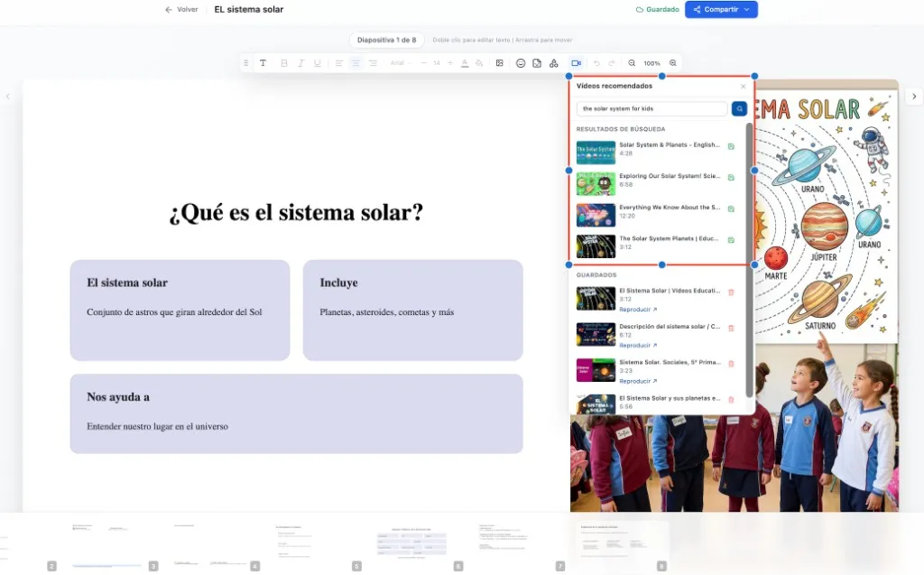Open Everything We Know About thumbnail
Viewport: 924px width, 575px height.
tap(596, 215)
